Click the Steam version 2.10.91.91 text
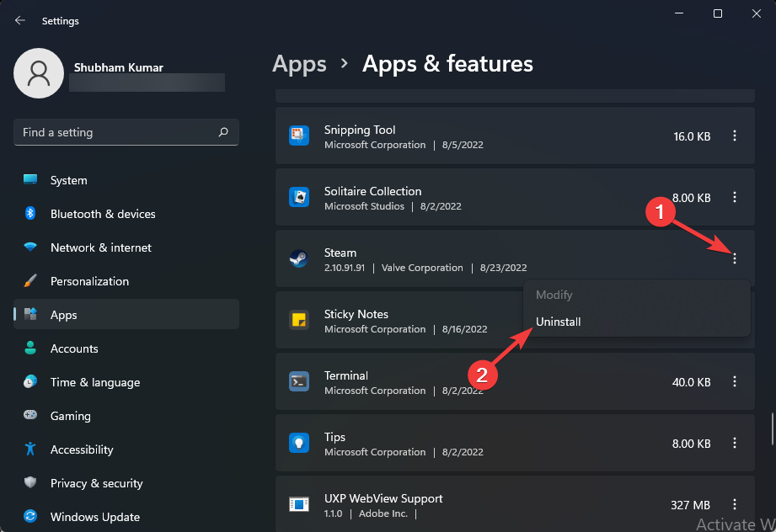 click(x=345, y=268)
